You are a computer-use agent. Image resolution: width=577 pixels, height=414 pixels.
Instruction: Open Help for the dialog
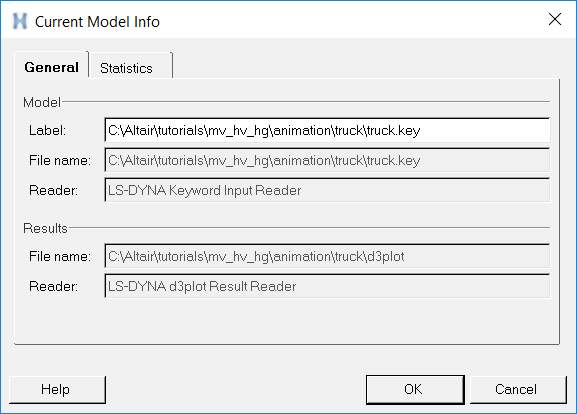57,389
